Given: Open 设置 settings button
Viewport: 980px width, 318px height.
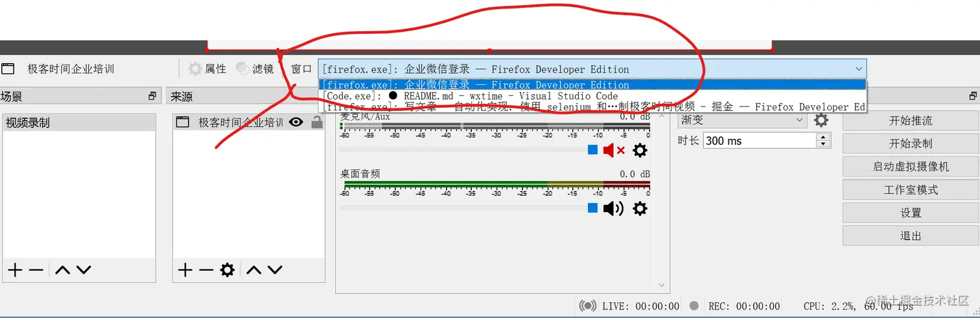Looking at the screenshot, I should [x=910, y=213].
